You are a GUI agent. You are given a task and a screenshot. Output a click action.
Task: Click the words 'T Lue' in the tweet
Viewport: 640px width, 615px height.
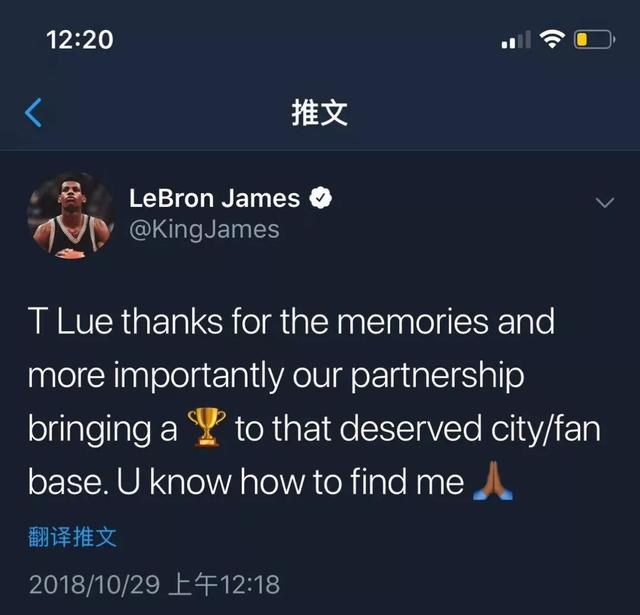[70, 322]
